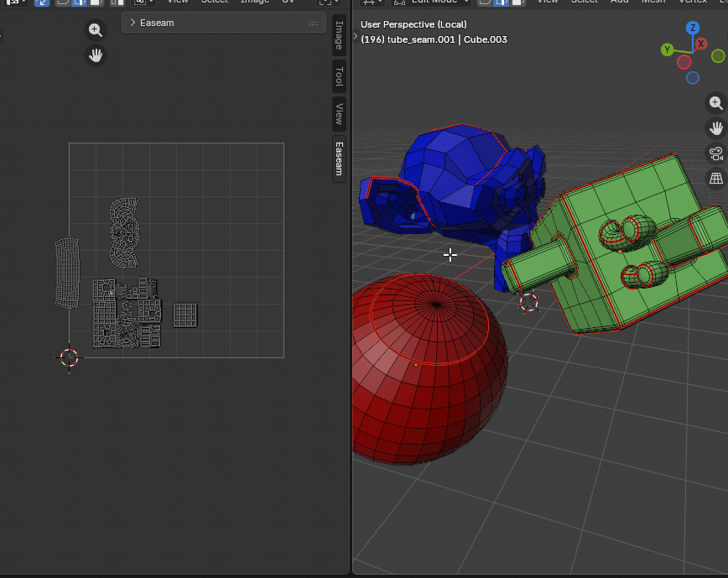Screen dimensions: 728x578
Task: Open the Tool sidebar tab
Action: pos(340,76)
